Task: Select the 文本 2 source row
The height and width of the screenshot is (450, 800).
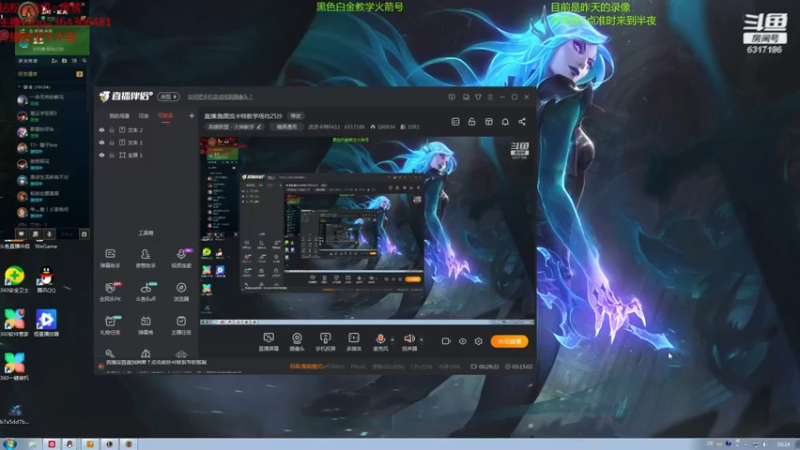Action: click(x=146, y=130)
